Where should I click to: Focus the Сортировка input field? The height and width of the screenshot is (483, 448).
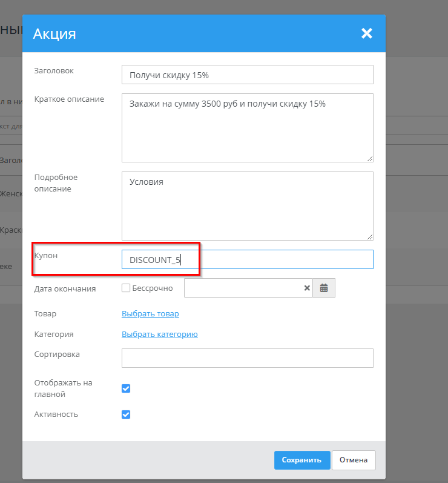[x=248, y=358]
